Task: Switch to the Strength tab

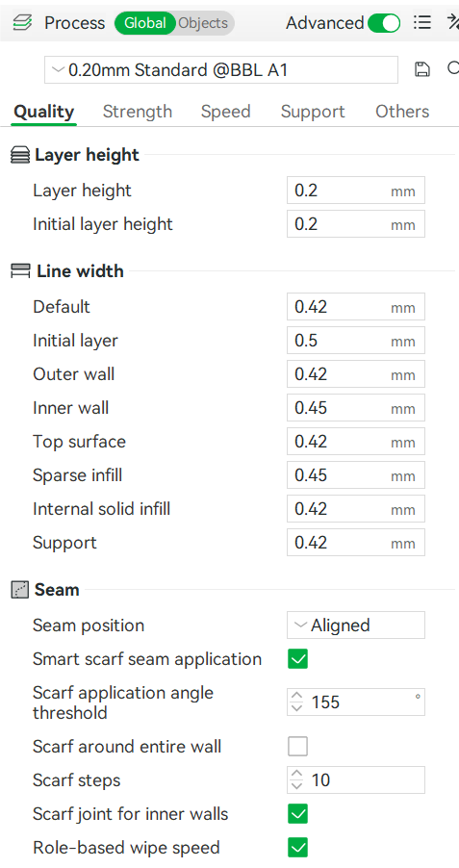Action: coord(138,112)
